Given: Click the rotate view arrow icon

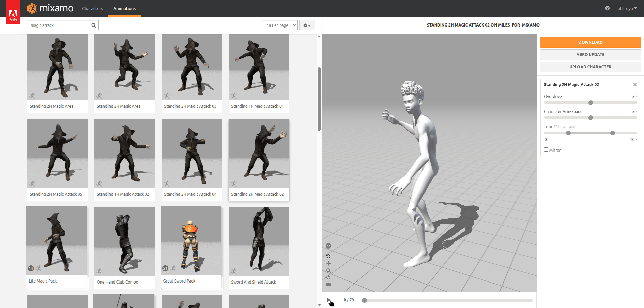Looking at the screenshot, I should [328, 256].
